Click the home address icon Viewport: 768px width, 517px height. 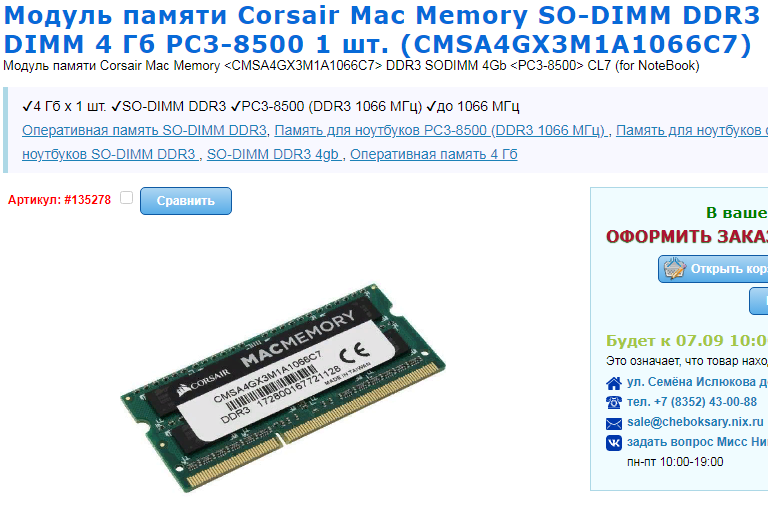614,383
